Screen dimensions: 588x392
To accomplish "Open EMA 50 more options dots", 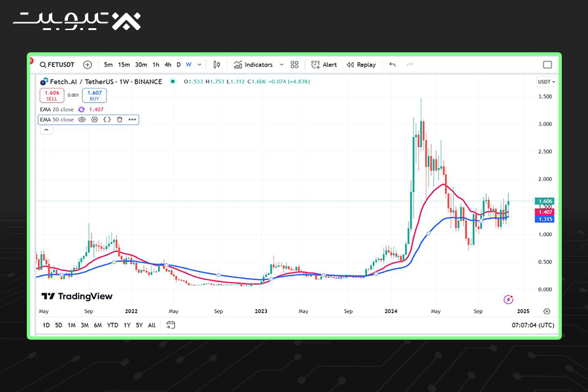I will coord(133,120).
